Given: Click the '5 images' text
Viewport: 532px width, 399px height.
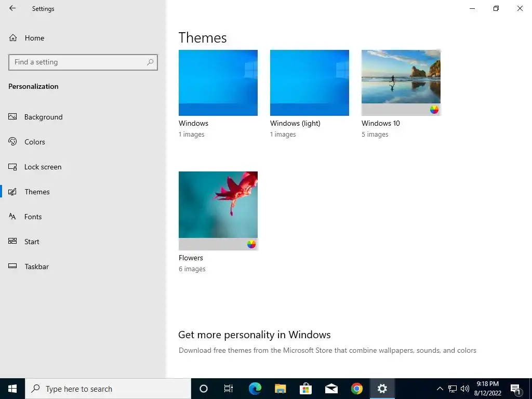Looking at the screenshot, I should (x=375, y=135).
